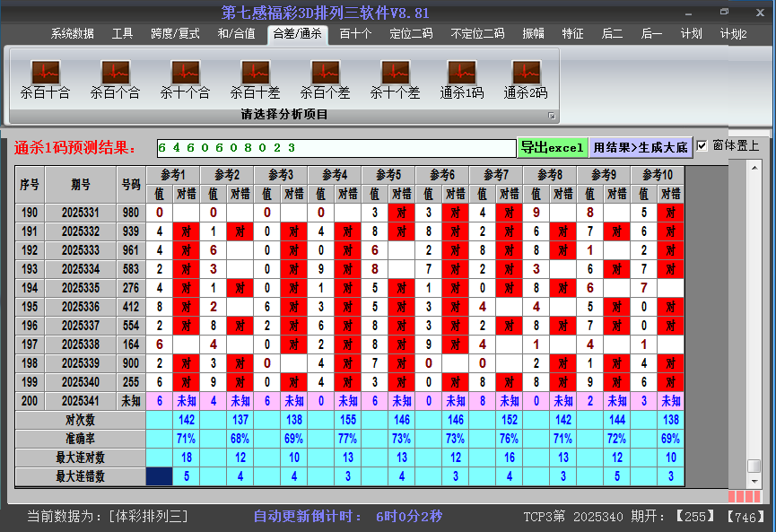The width and height of the screenshot is (776, 532).
Task: Toggle the 窗体置上 checkbox
Action: point(702,146)
